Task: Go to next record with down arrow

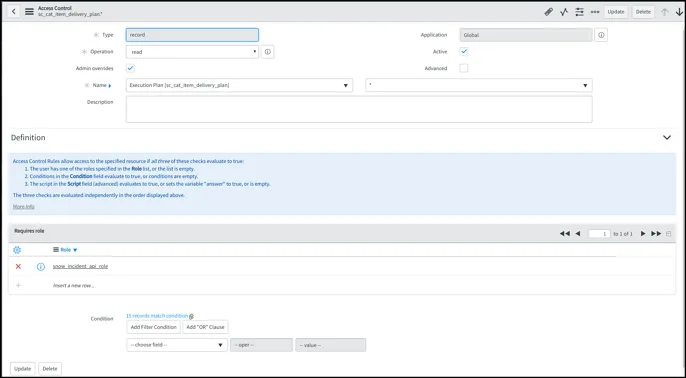Action: [x=679, y=12]
